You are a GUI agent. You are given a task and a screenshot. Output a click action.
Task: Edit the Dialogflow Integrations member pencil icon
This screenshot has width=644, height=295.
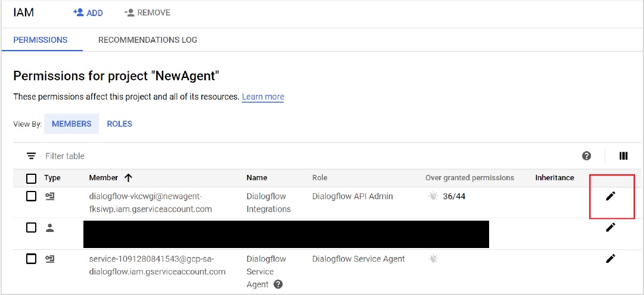tap(610, 196)
